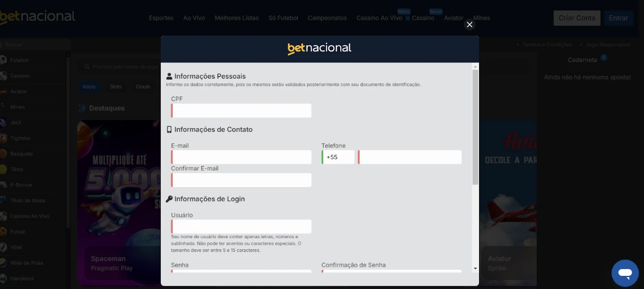
Task: Click the Vôlei de Praia sidebar icon
Action: (x=3, y=263)
